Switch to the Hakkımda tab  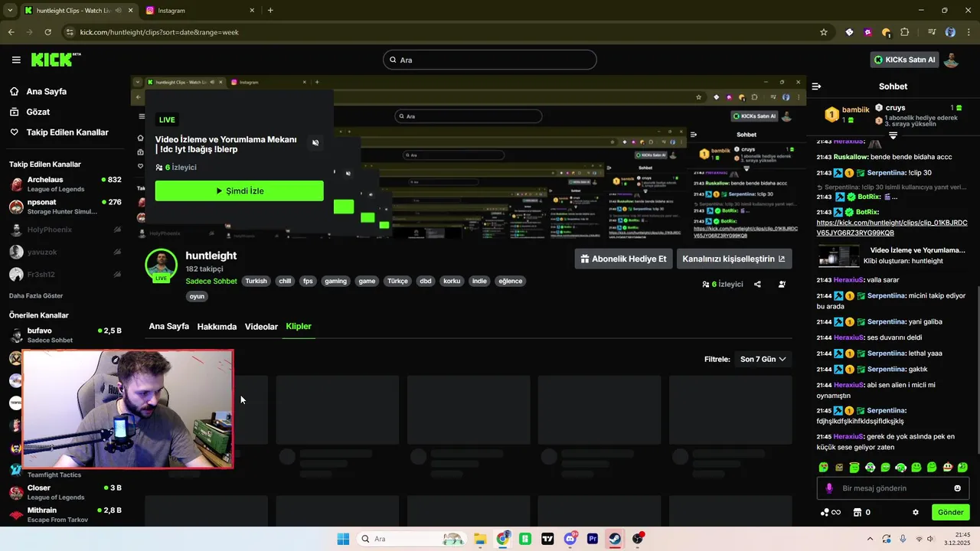[217, 327]
